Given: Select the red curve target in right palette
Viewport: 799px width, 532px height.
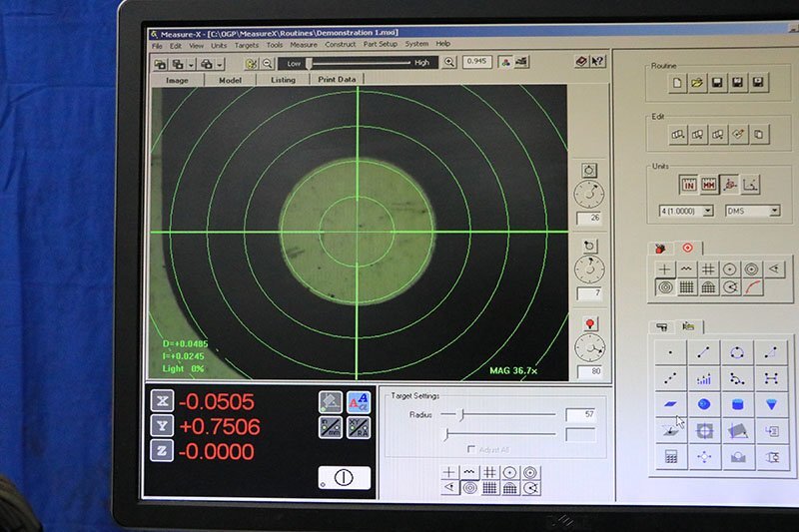Looking at the screenshot, I should 753,287.
